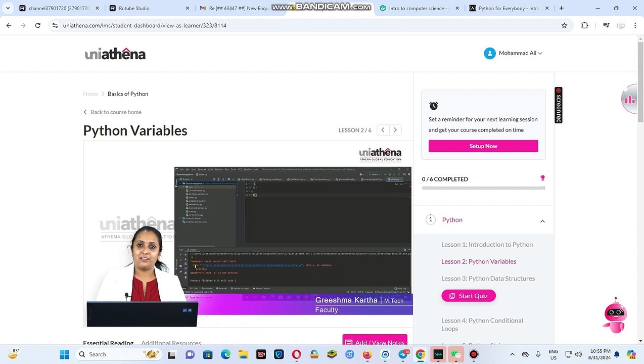Viewport: 644px width, 364px height.
Task: Open the robot chatbot assistant
Action: pos(615,315)
